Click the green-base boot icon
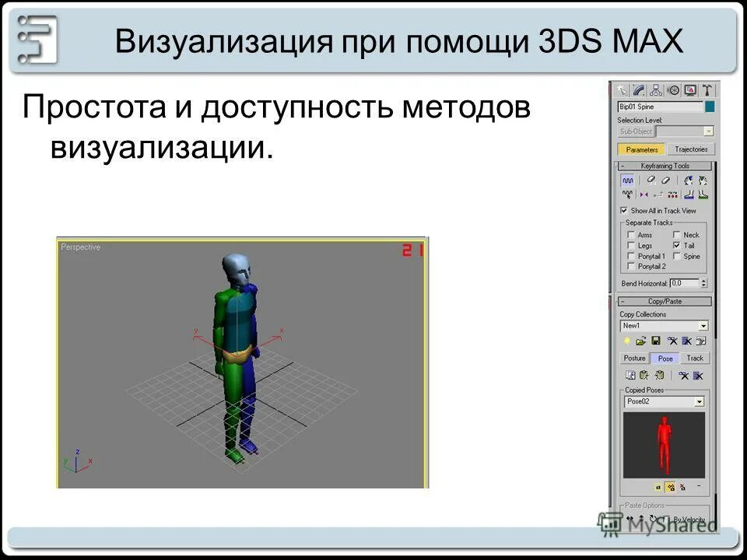 [703, 194]
